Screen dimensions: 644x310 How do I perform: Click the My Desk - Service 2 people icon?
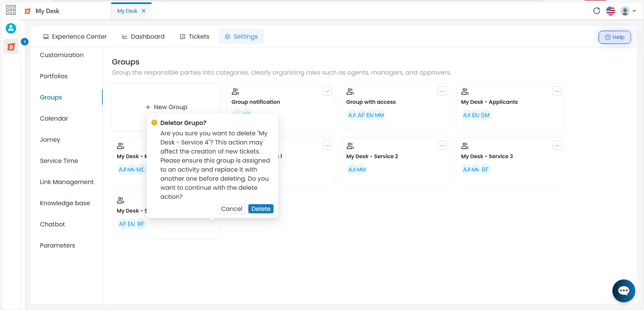(350, 146)
